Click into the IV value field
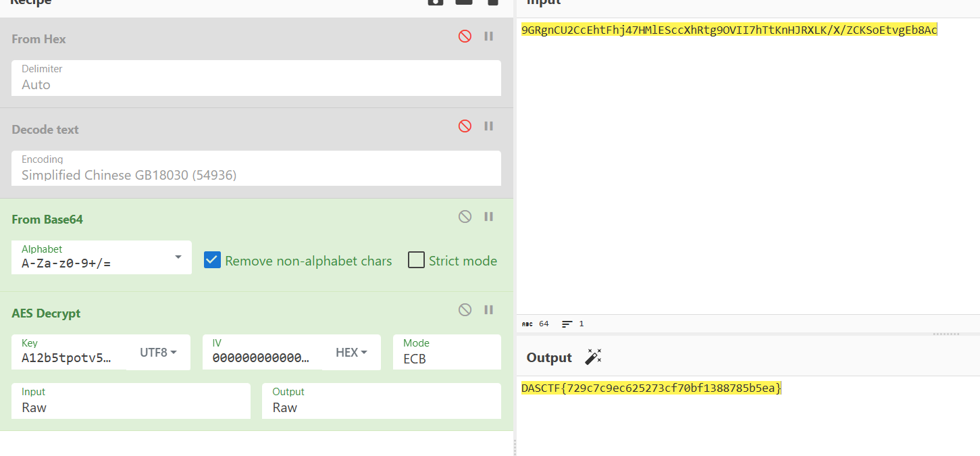980x456 pixels. [x=261, y=358]
